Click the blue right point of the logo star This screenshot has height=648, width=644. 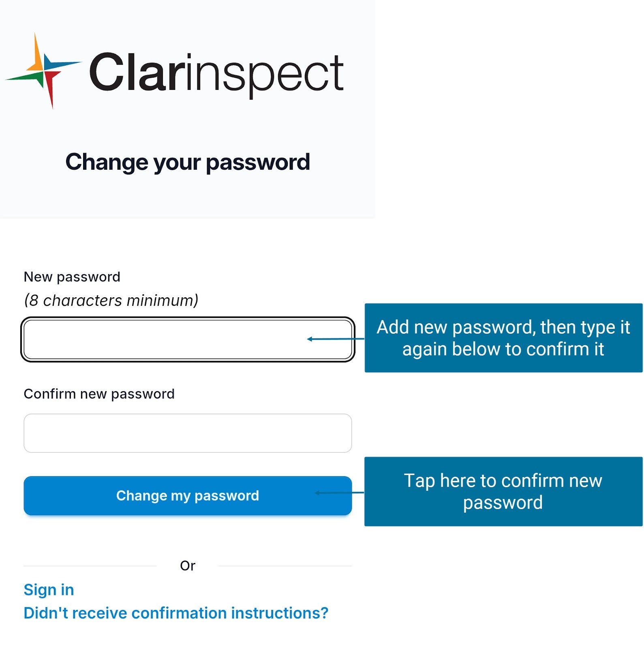(x=61, y=64)
